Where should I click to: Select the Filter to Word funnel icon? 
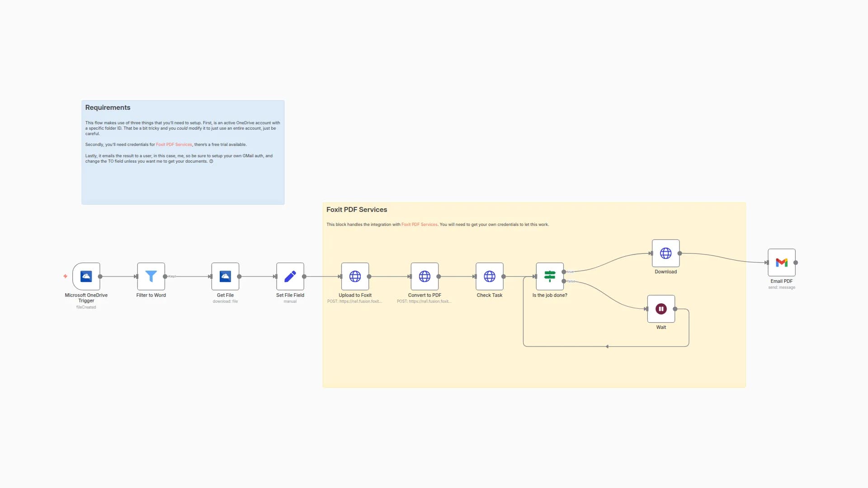click(151, 277)
